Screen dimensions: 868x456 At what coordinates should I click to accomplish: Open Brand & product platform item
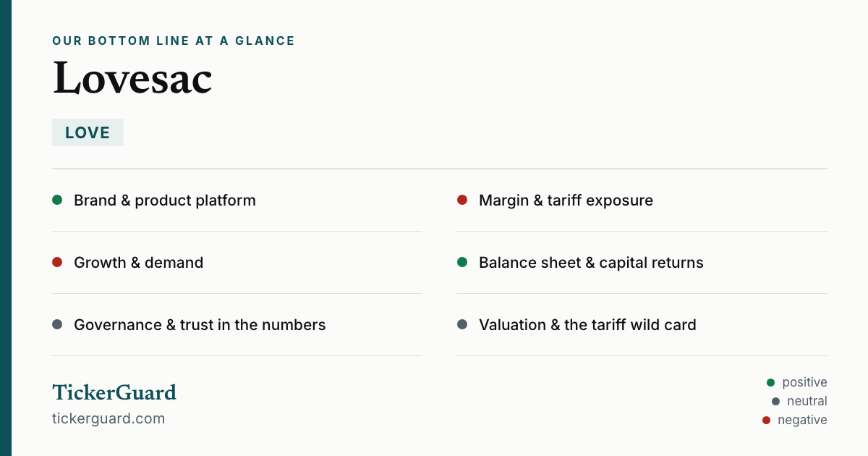pos(237,200)
